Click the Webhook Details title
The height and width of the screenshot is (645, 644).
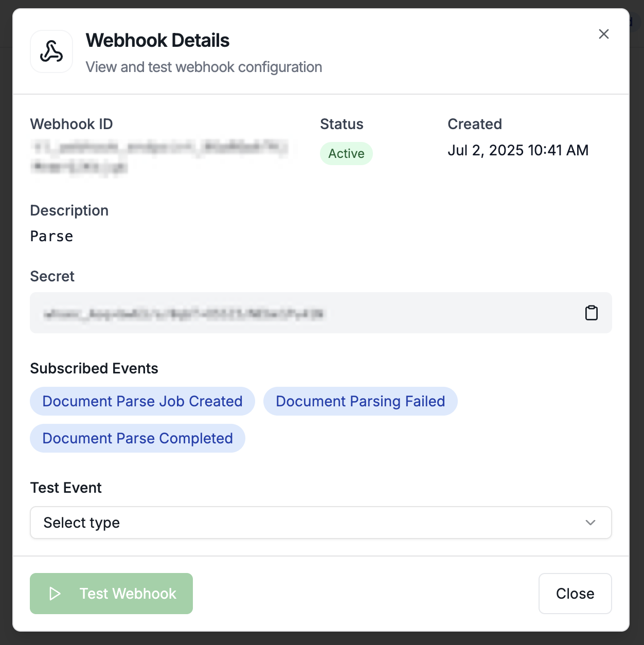157,41
